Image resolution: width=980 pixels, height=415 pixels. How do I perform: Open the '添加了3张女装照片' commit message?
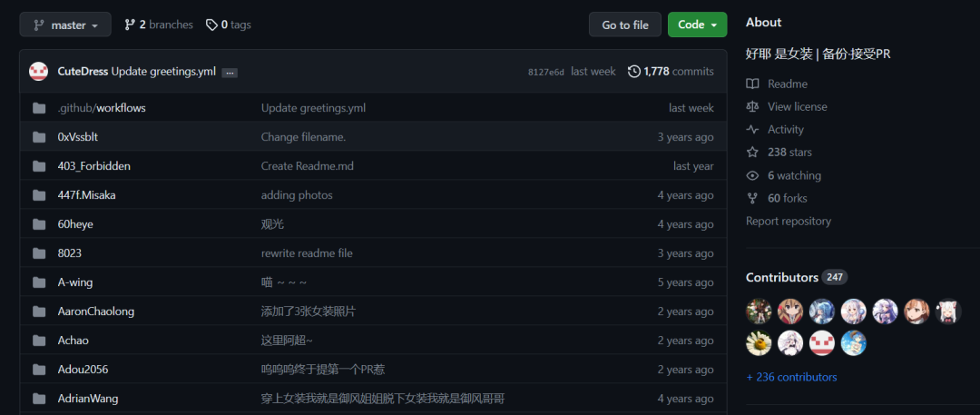[309, 311]
